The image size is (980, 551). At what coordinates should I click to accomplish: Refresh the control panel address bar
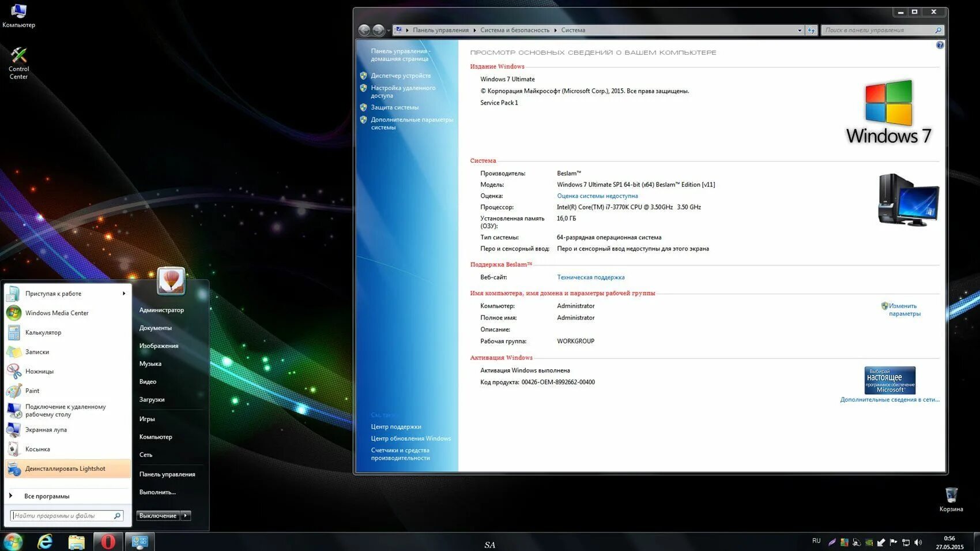click(811, 30)
